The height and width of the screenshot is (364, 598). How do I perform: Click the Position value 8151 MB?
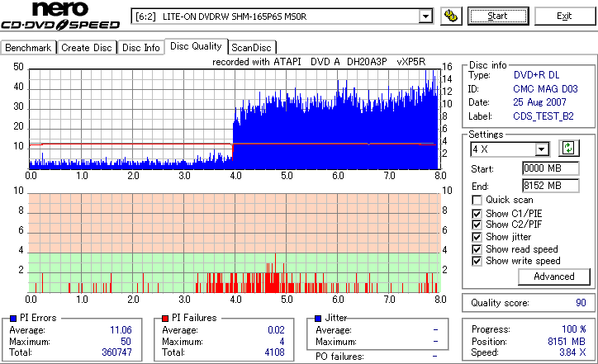pyautogui.click(x=567, y=341)
